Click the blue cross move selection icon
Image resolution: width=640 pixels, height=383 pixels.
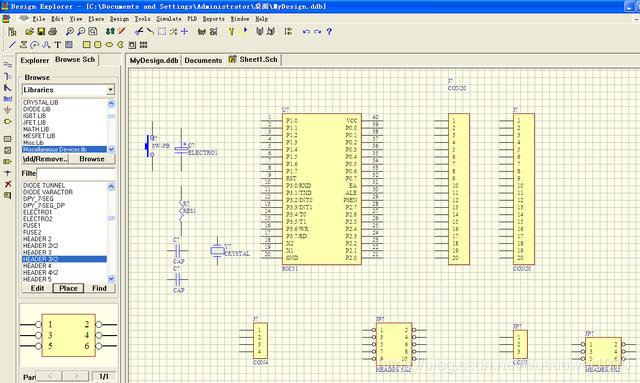(184, 31)
